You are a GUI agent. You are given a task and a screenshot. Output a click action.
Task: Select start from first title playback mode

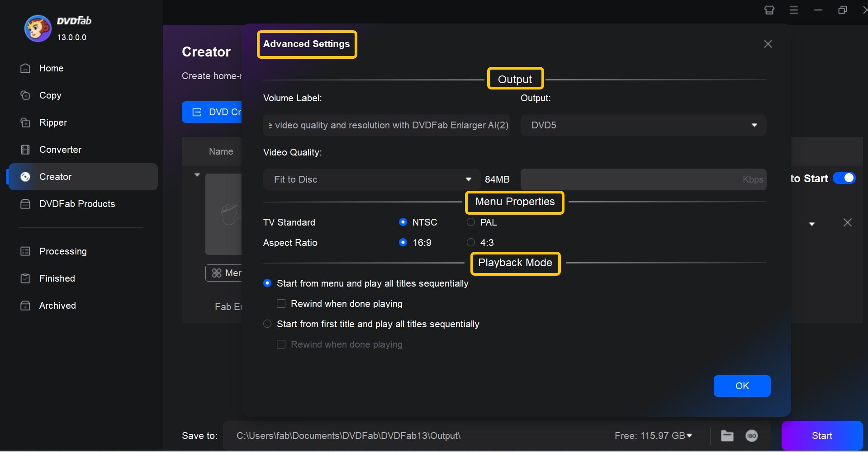click(267, 324)
